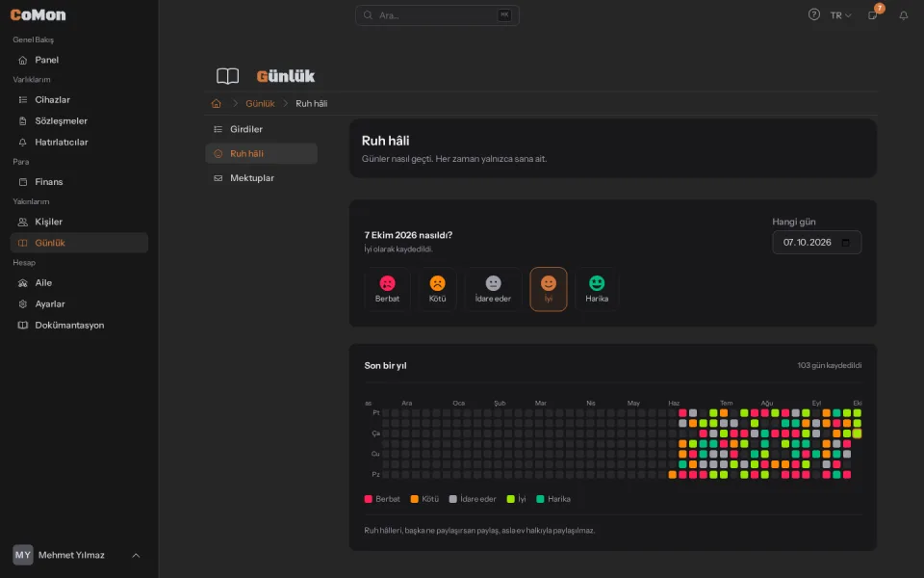The height and width of the screenshot is (578, 924).
Task: Select the İyi mood
Action: point(548,289)
